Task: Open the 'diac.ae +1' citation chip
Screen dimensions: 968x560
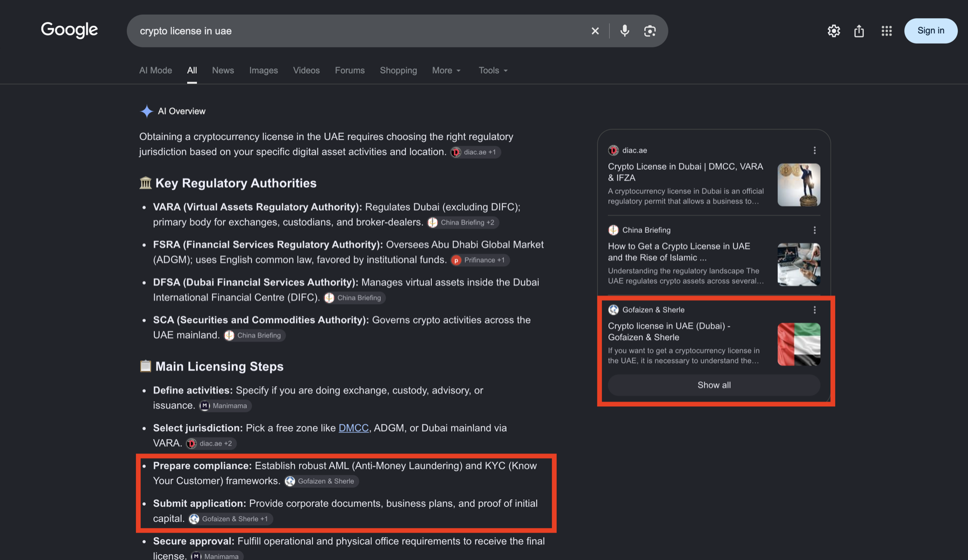Action: [475, 152]
